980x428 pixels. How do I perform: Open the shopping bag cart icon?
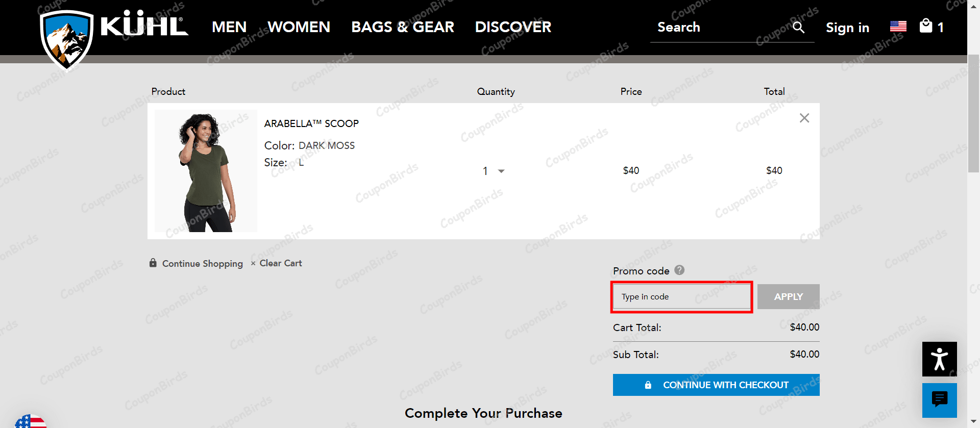click(926, 26)
